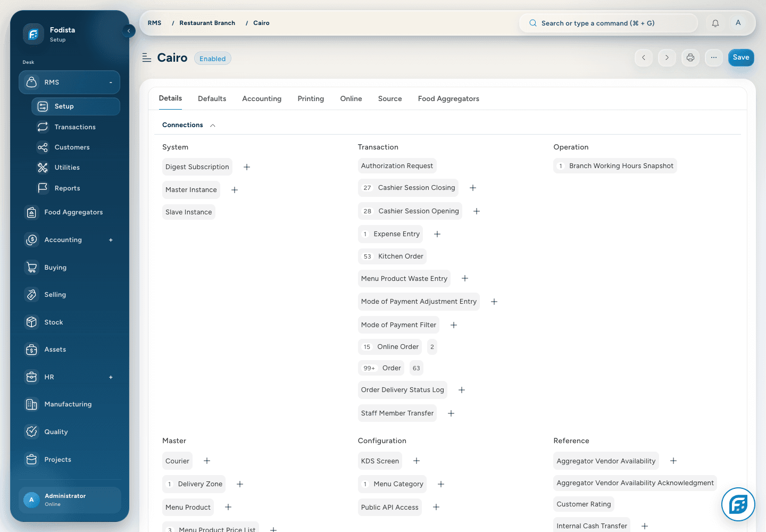Open the notifications bell
This screenshot has height=532, width=766.
pyautogui.click(x=715, y=23)
